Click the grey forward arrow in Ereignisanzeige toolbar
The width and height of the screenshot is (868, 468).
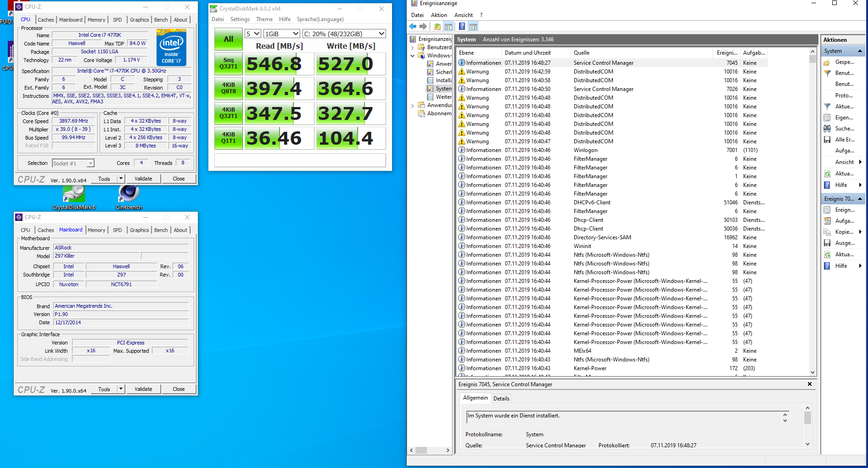[x=423, y=27]
